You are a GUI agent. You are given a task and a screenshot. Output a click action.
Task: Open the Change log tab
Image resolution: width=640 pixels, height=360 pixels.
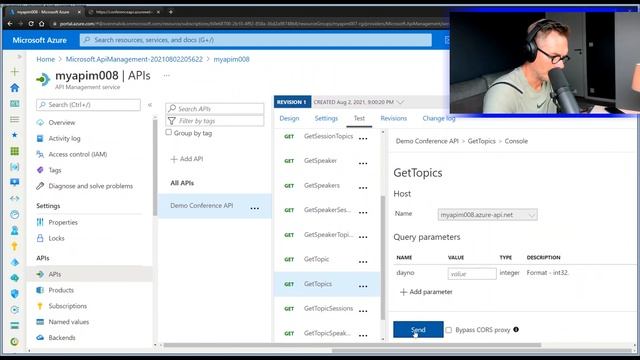pyautogui.click(x=438, y=118)
